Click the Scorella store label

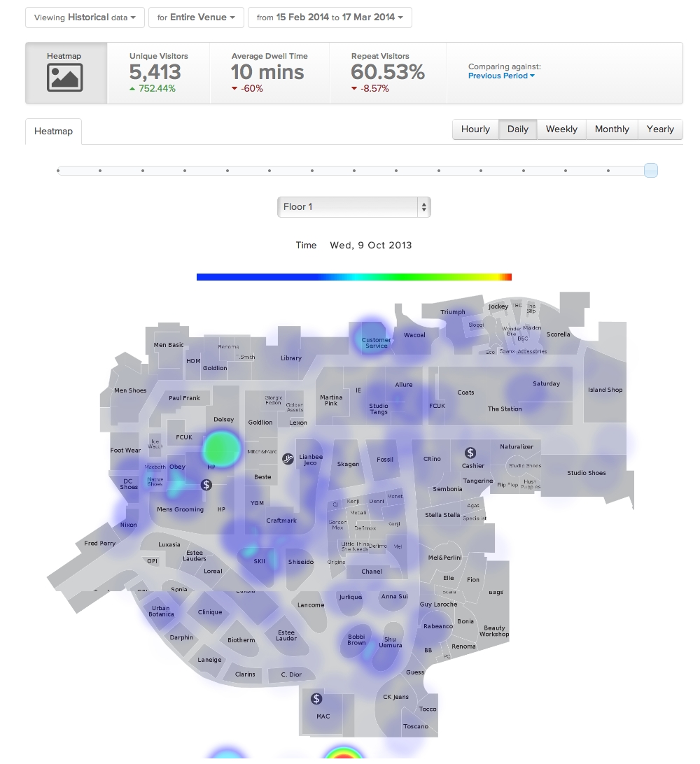(x=558, y=334)
